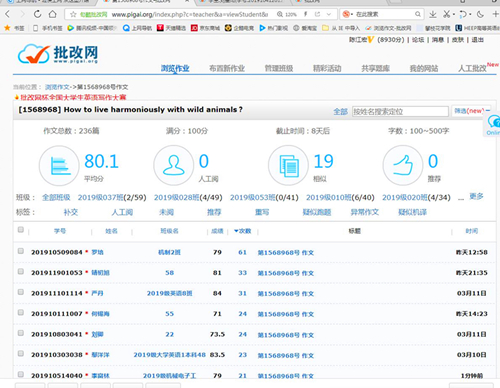Click the average score 80.1 chart icon
This screenshot has height=388, width=500.
click(x=59, y=165)
